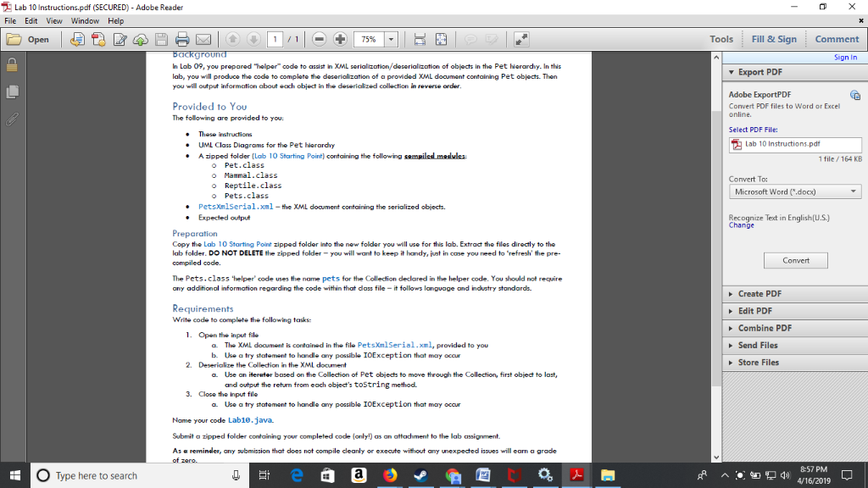Upload document via the cloud icon
This screenshot has width=868, height=488.
tap(139, 39)
